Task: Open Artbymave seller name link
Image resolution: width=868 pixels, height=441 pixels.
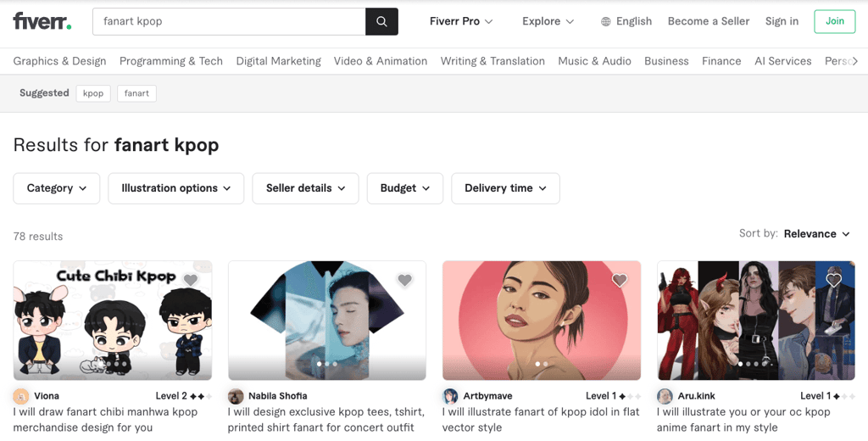Action: [487, 396]
